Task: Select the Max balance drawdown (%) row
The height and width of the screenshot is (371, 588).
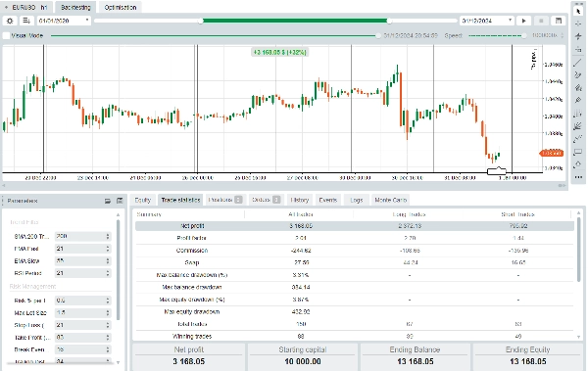Action: click(355, 275)
